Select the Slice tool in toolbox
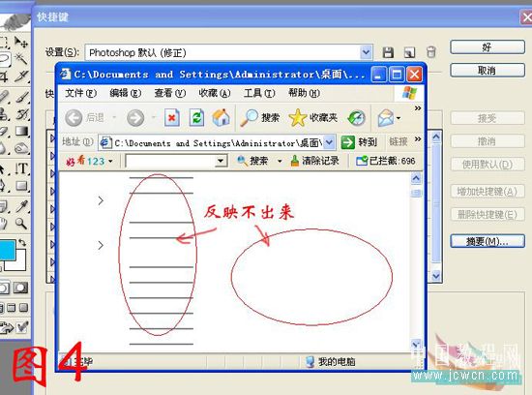Screen dimensions: 532x395 click(21, 76)
